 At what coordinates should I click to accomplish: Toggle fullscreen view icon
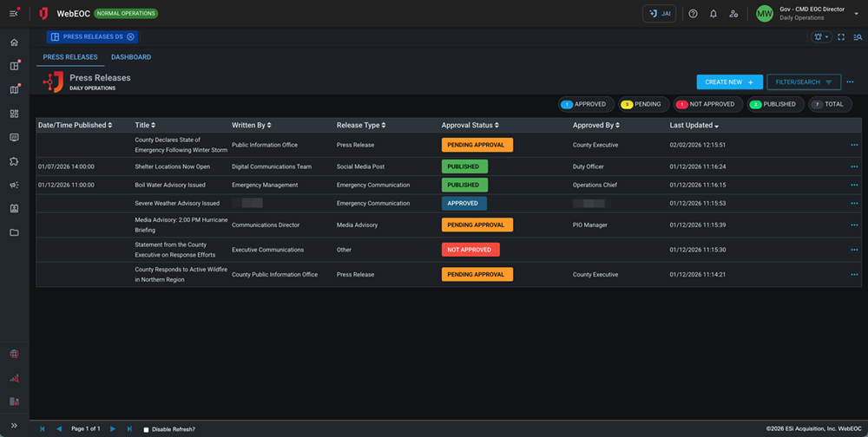pos(841,37)
